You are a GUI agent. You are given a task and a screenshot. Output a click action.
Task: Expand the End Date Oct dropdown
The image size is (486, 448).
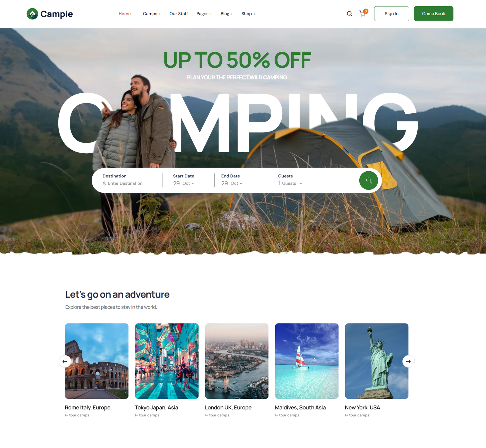(236, 183)
